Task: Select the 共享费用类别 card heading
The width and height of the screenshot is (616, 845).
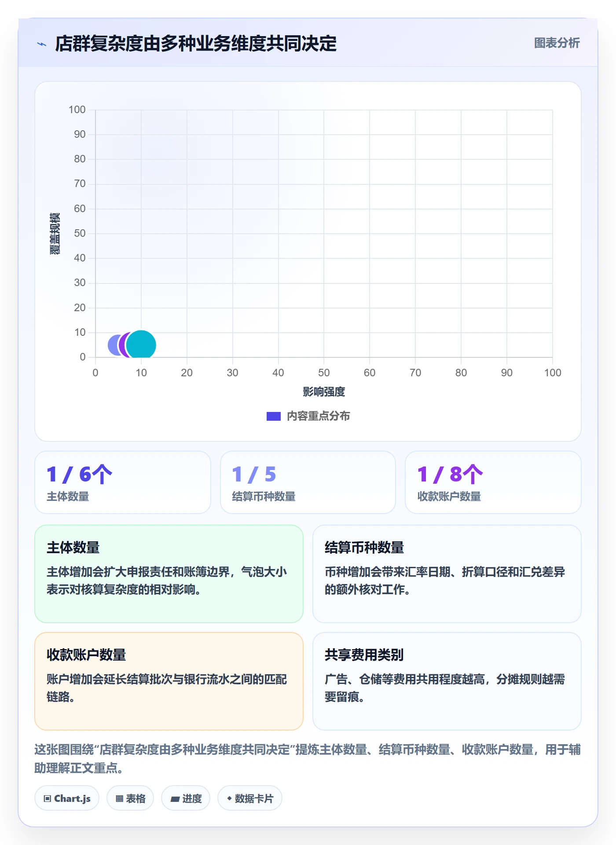Action: click(364, 655)
